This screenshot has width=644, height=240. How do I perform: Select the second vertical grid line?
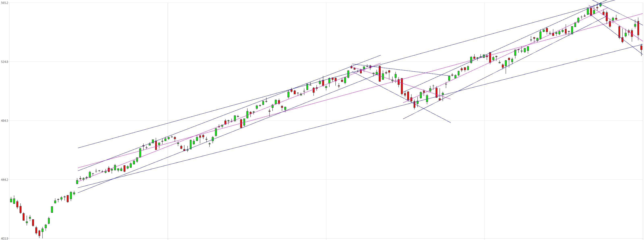click(x=326, y=120)
